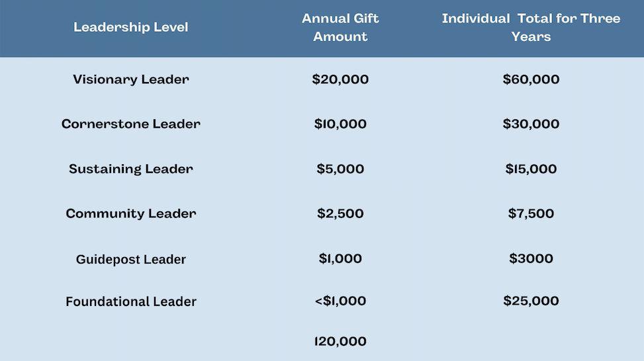Click the $30,000 three-year total
The image size is (644, 361).
click(531, 124)
